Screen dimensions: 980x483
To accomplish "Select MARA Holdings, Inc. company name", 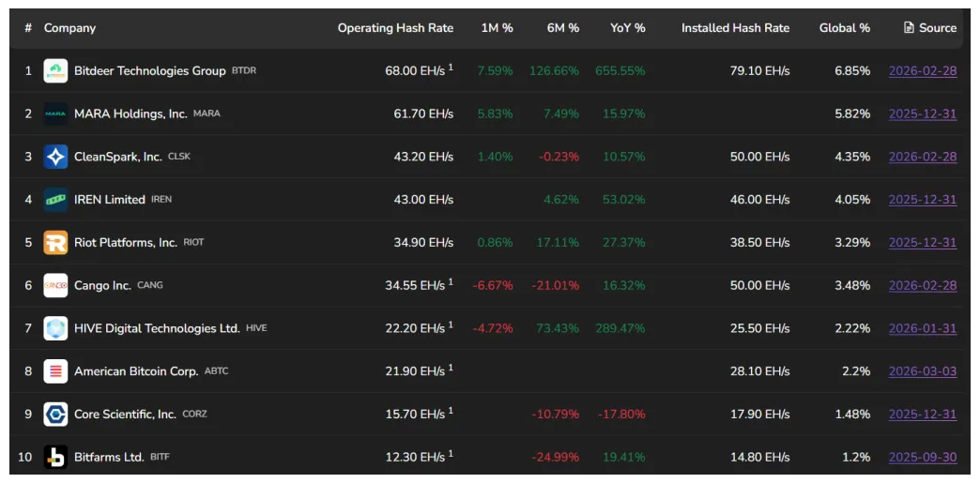I will (x=130, y=113).
